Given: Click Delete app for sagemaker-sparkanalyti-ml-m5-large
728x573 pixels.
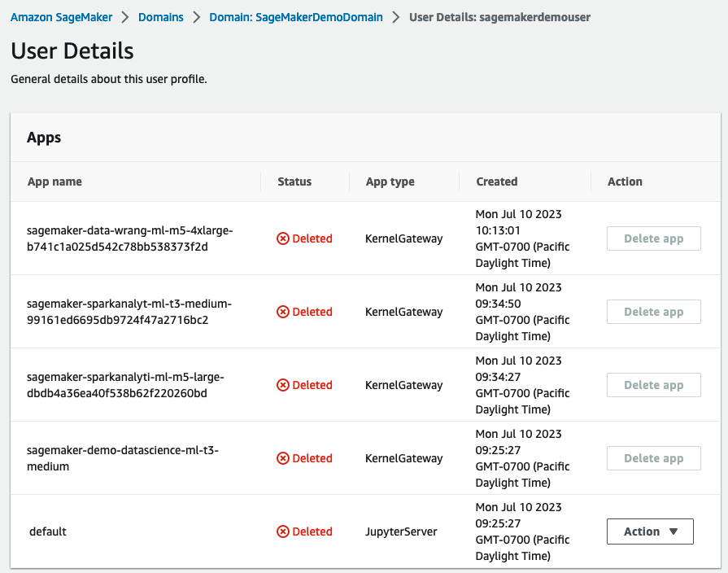Looking at the screenshot, I should [x=653, y=385].
